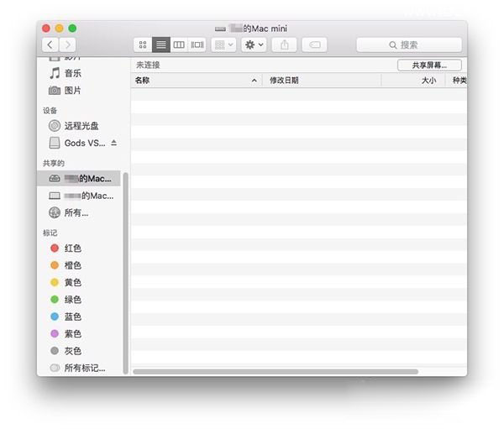Click the 设备 section header
Image resolution: width=504 pixels, height=429 pixels.
coord(50,111)
